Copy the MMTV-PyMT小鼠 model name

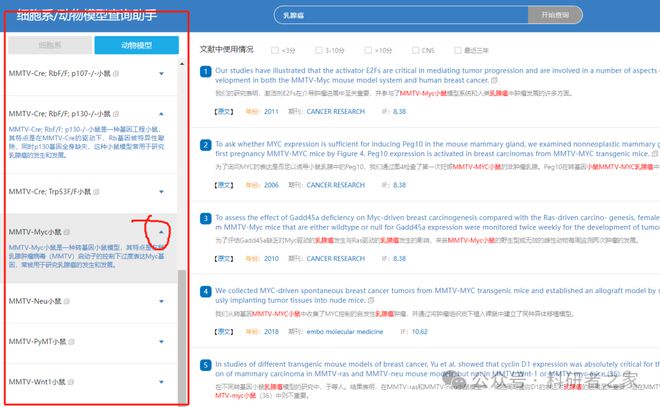coord(72,342)
